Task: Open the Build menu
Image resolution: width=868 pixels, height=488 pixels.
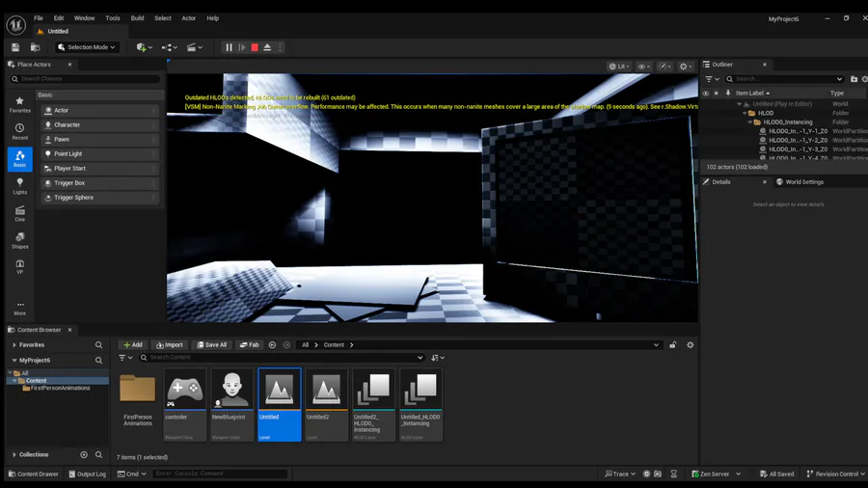Action: pos(137,18)
